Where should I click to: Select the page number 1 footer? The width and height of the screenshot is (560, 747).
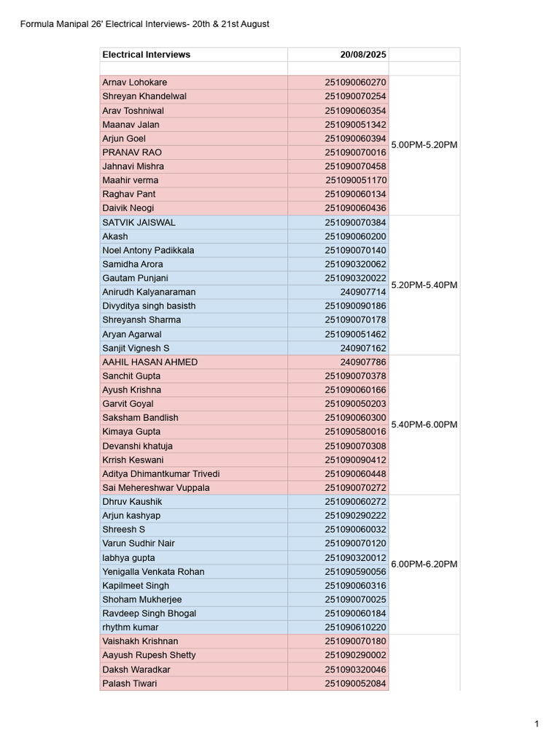coord(537,724)
